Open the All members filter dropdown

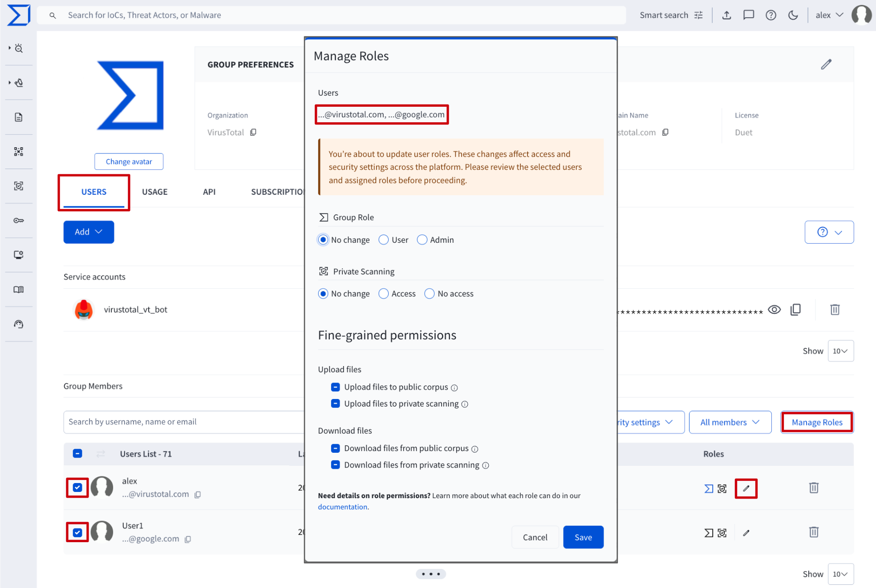click(x=730, y=422)
